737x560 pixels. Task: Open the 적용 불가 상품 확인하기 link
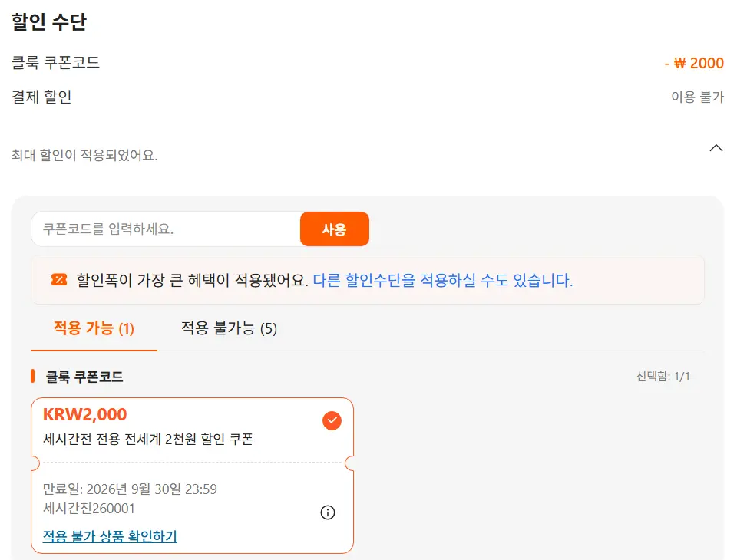pyautogui.click(x=110, y=536)
